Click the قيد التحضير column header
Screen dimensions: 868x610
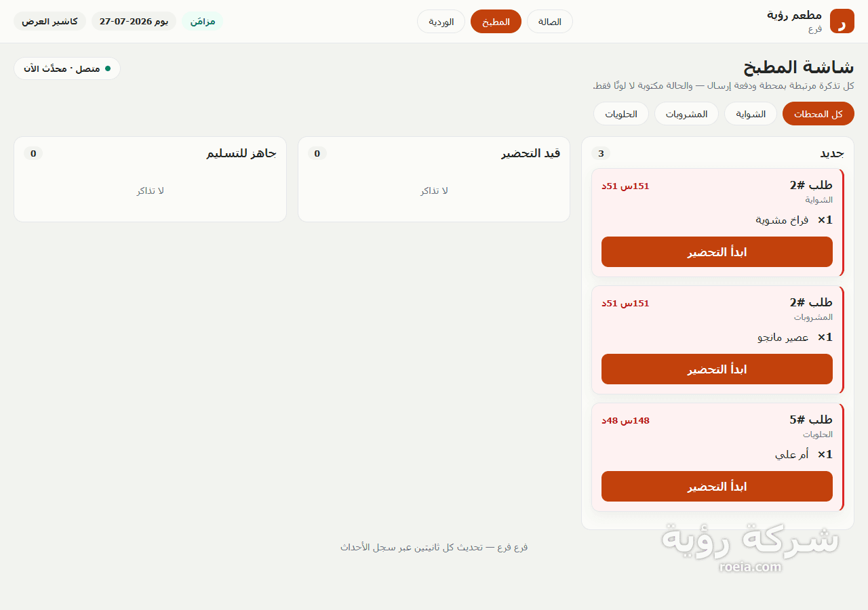click(x=531, y=153)
